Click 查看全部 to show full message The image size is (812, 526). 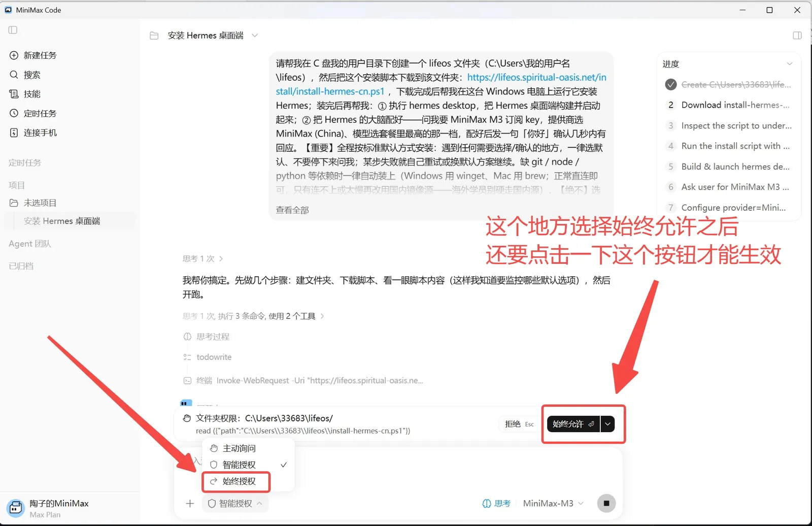(x=292, y=210)
